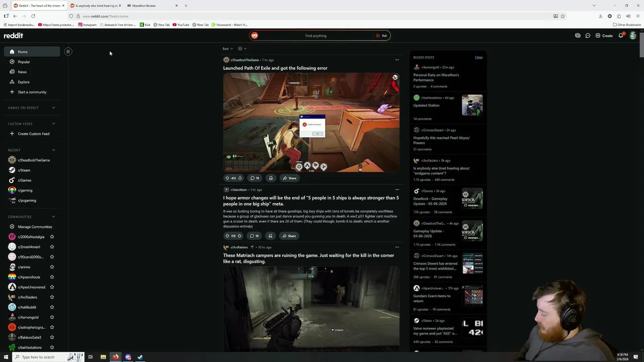Favorite the r/AskReddit community star
The image size is (644, 362).
pyautogui.click(x=52, y=307)
